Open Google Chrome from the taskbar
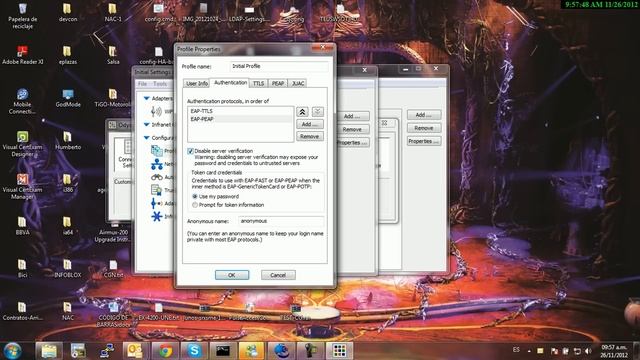The image size is (640, 360). pyautogui.click(x=165, y=351)
